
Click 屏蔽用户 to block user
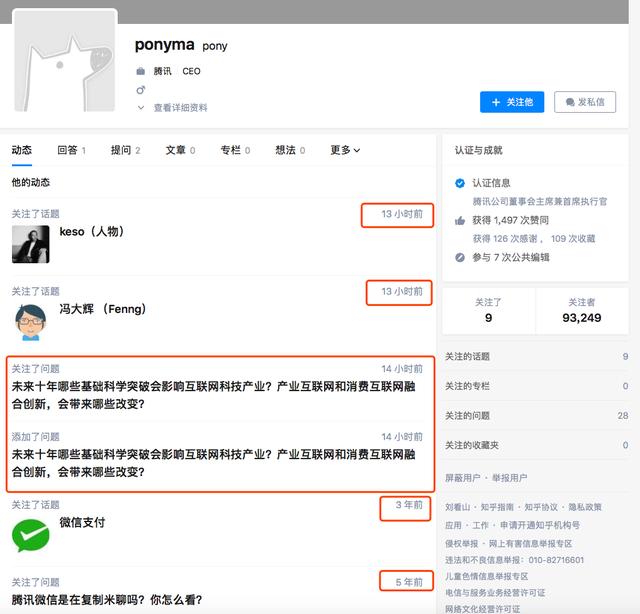[x=462, y=478]
